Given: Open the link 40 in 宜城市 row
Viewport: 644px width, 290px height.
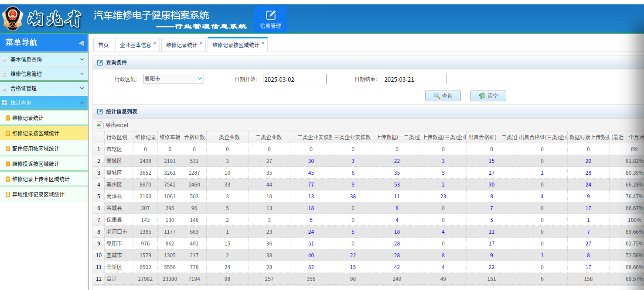Looking at the screenshot, I should pos(311,255).
